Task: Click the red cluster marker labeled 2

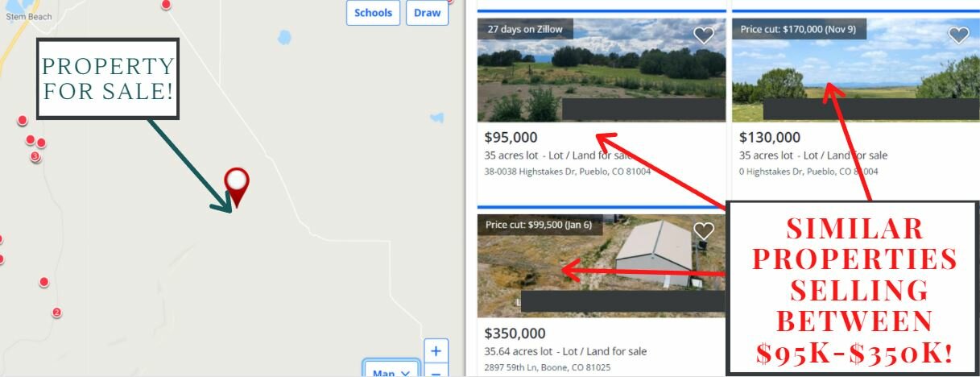Action: 56,313
